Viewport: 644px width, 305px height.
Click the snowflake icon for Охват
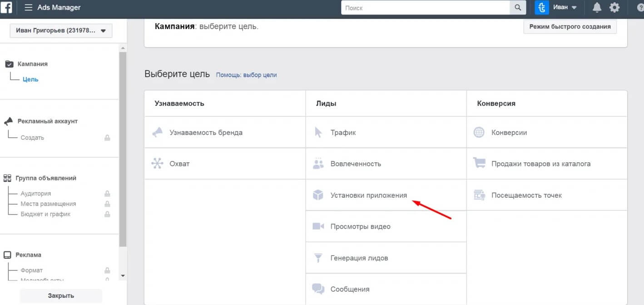click(157, 164)
